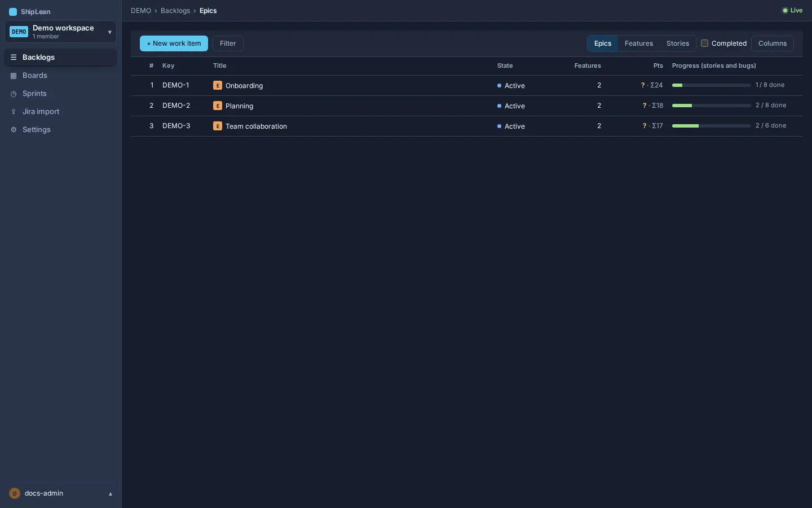Click the docs-admin avatar icon

pos(15,493)
